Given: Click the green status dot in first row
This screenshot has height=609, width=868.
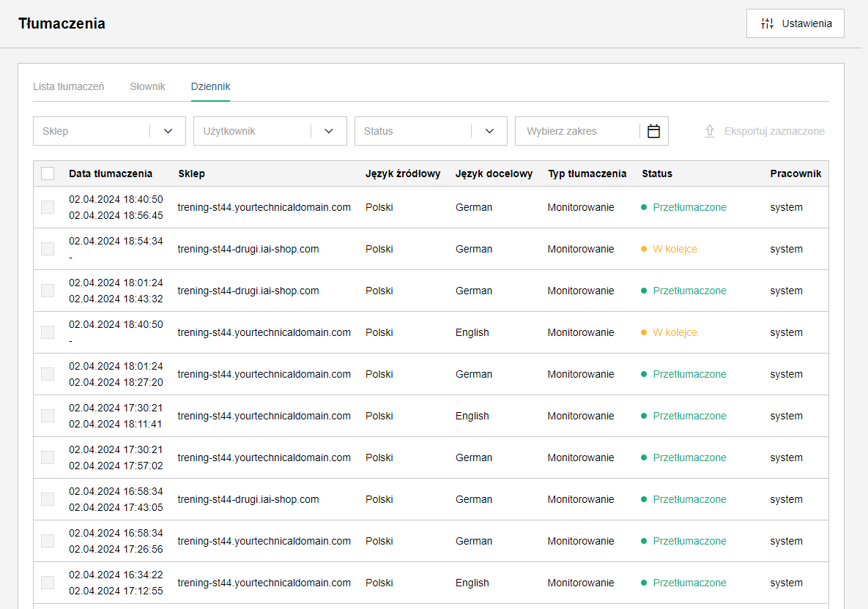Looking at the screenshot, I should coord(644,207).
